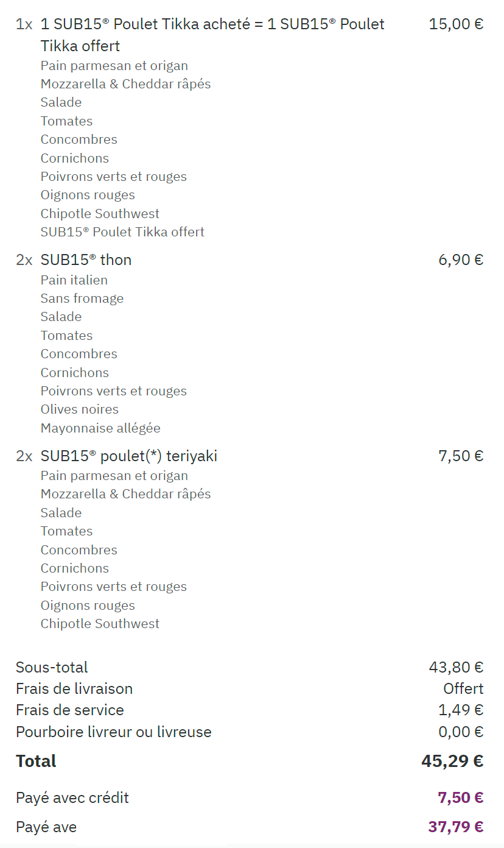The height and width of the screenshot is (848, 504).
Task: Select the 43,80 € subtotal amount
Action: coord(456,668)
